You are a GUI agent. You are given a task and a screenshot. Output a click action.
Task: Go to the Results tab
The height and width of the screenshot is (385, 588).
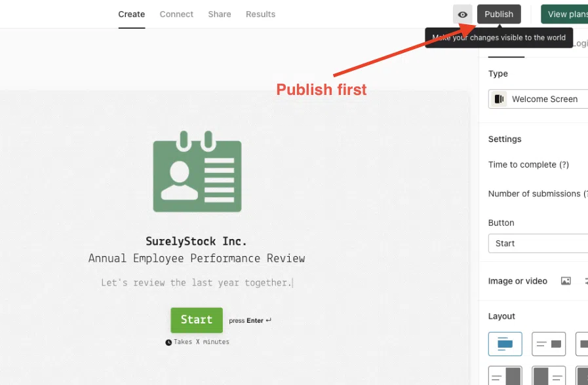pos(260,14)
